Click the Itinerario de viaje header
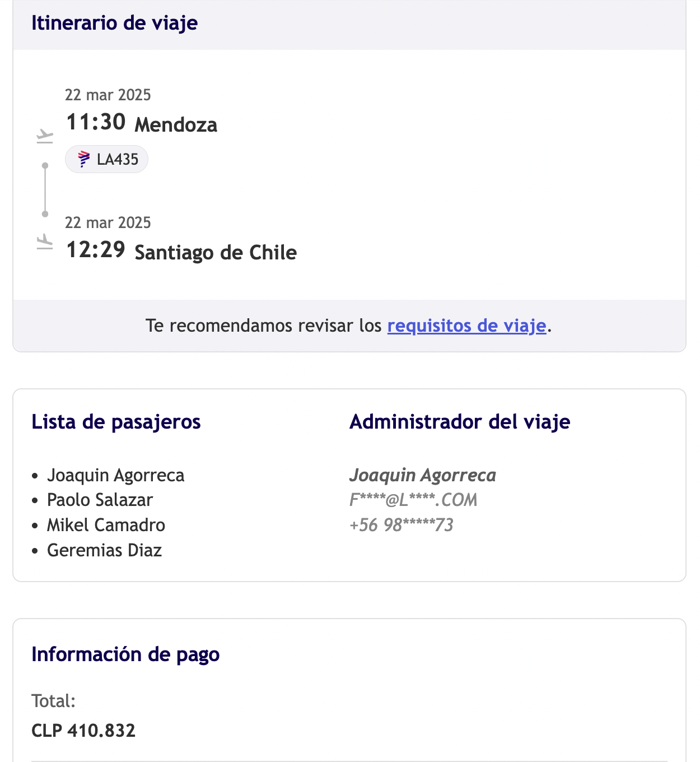 click(114, 23)
